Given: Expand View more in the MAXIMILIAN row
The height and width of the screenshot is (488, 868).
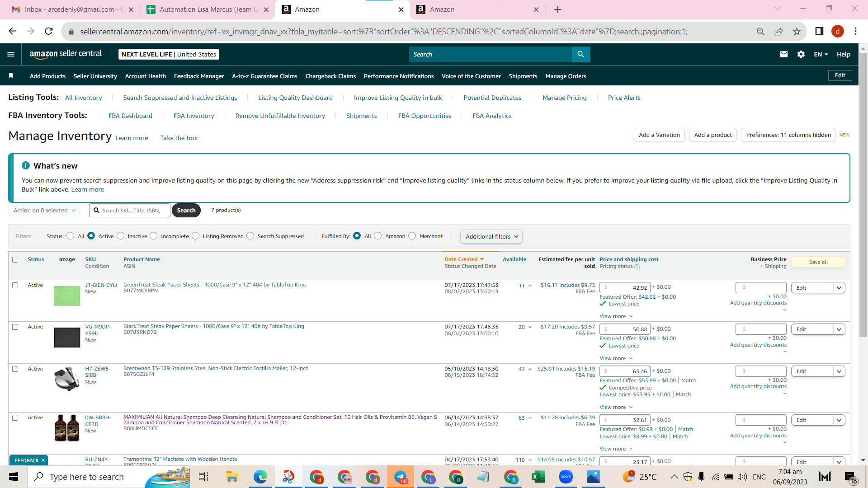Looking at the screenshot, I should pyautogui.click(x=616, y=449).
